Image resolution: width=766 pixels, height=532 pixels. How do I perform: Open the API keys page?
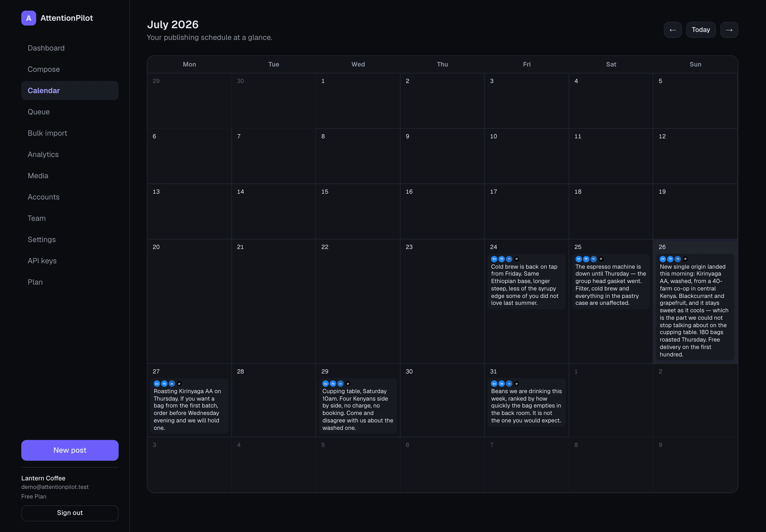click(70, 261)
